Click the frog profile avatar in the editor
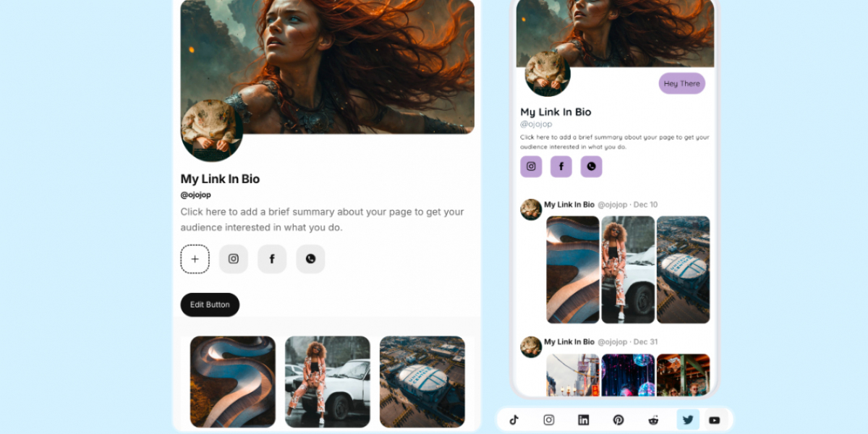868x434 pixels. 211,129
